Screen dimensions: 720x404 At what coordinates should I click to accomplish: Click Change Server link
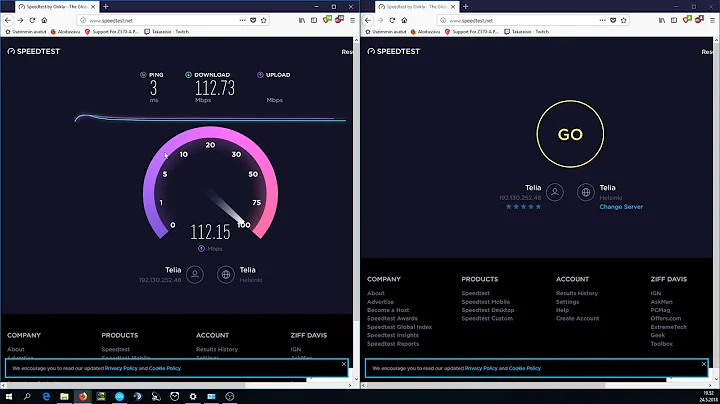[621, 207]
